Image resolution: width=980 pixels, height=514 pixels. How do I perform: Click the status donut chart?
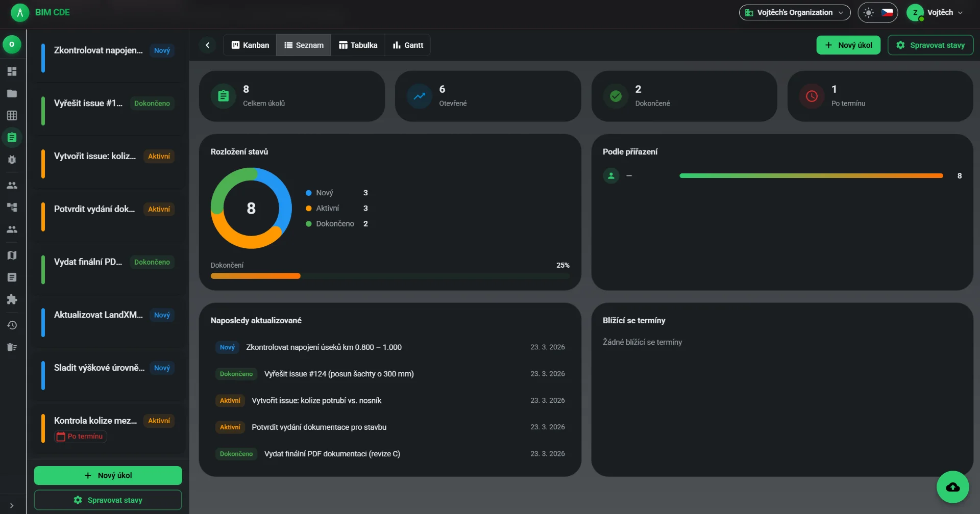tap(251, 208)
